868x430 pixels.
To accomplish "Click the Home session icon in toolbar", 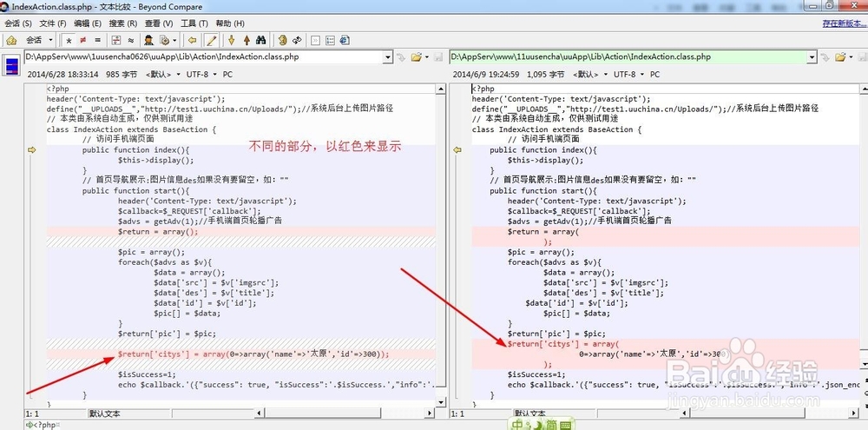I will click(11, 40).
